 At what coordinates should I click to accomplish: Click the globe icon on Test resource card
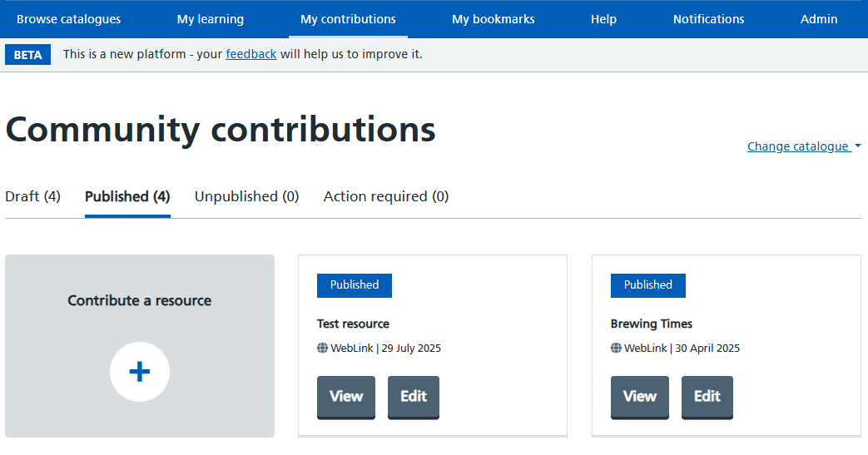[x=322, y=349]
